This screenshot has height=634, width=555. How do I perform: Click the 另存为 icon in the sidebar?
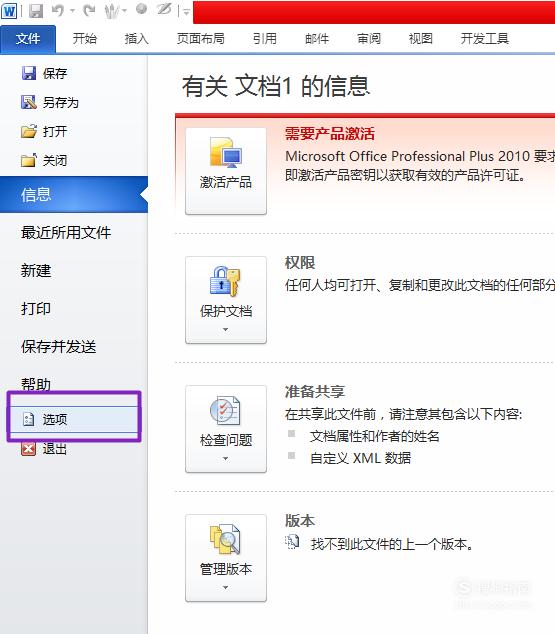coord(28,102)
